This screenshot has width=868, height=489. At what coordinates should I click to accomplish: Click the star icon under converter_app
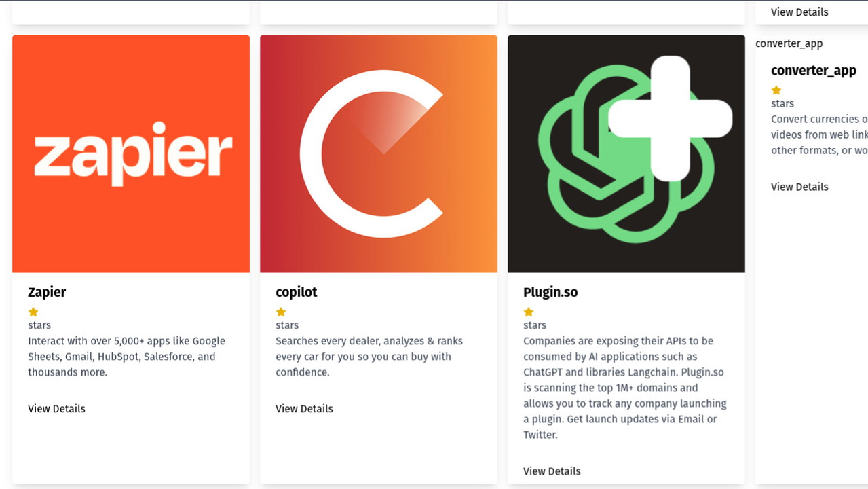coord(776,90)
